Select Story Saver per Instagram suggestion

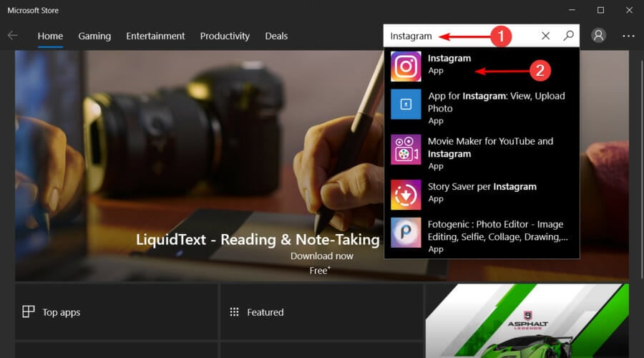coord(482,195)
